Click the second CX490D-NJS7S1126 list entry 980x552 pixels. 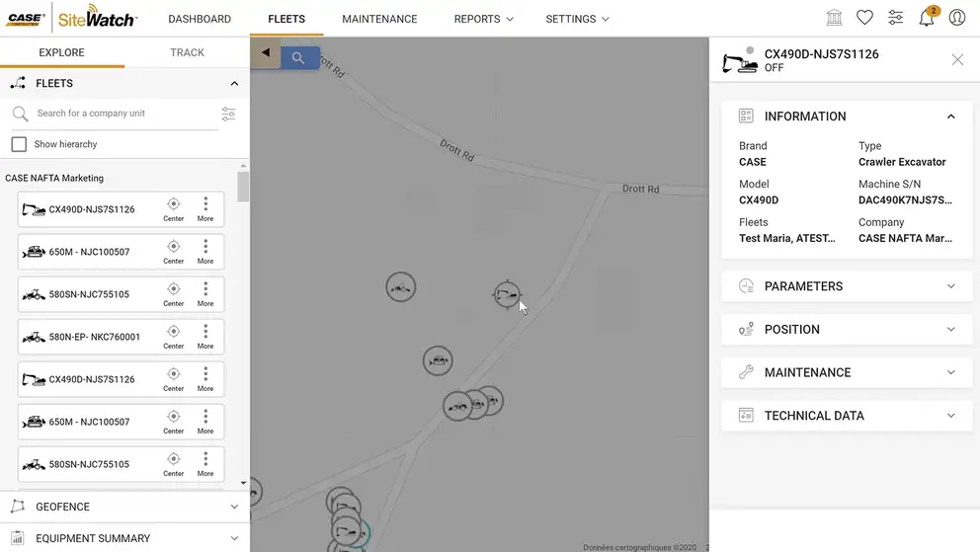click(121, 379)
